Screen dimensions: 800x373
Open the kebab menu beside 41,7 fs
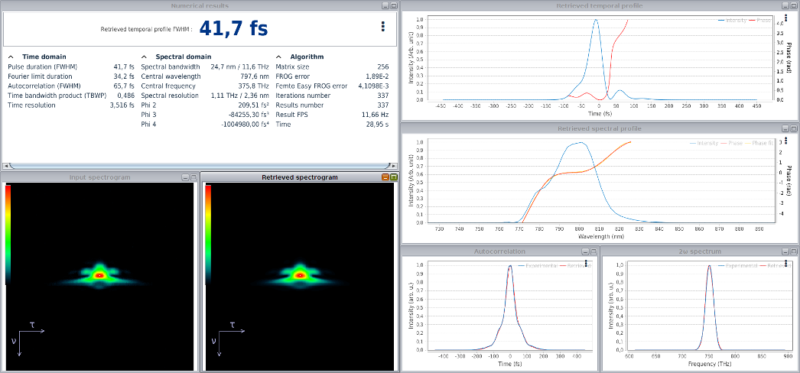coord(383,27)
